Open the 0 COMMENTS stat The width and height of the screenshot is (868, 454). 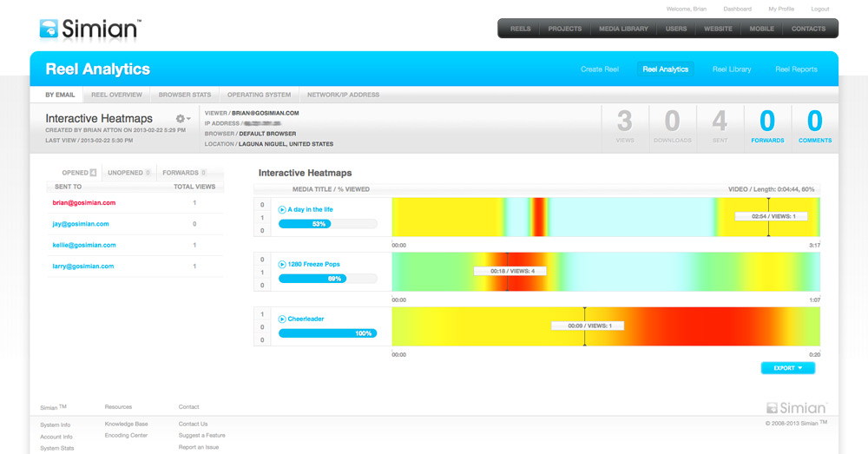[x=815, y=127]
